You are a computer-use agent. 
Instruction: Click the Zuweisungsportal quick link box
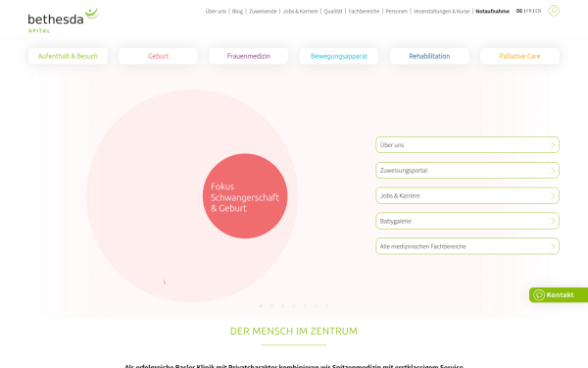(467, 171)
